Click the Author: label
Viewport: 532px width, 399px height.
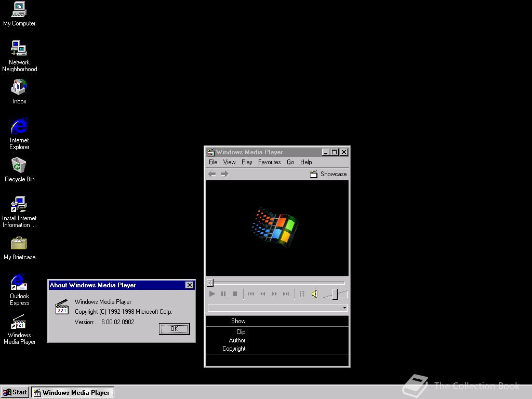pyautogui.click(x=237, y=340)
